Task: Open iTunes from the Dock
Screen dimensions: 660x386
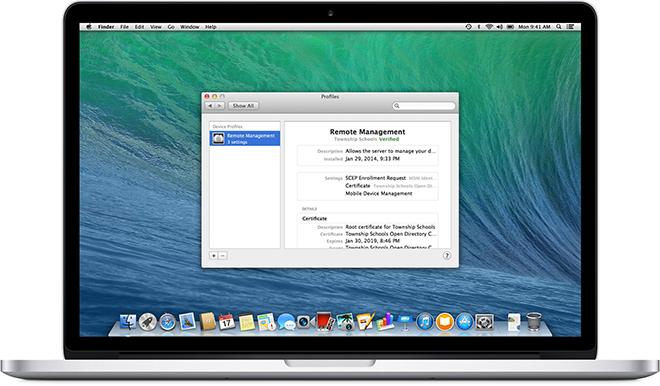Action: [425, 322]
